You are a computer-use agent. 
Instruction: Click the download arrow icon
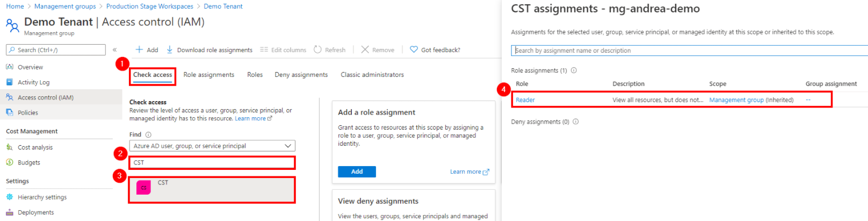170,49
